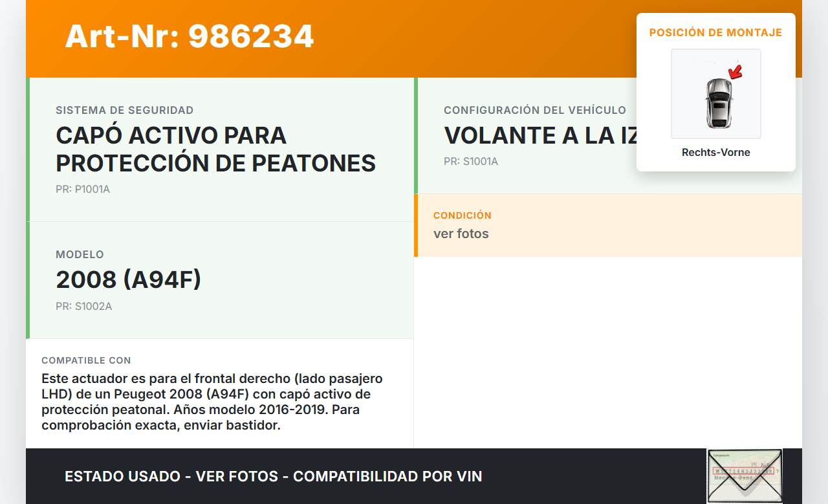Click the PR: P1001A code

(x=83, y=190)
